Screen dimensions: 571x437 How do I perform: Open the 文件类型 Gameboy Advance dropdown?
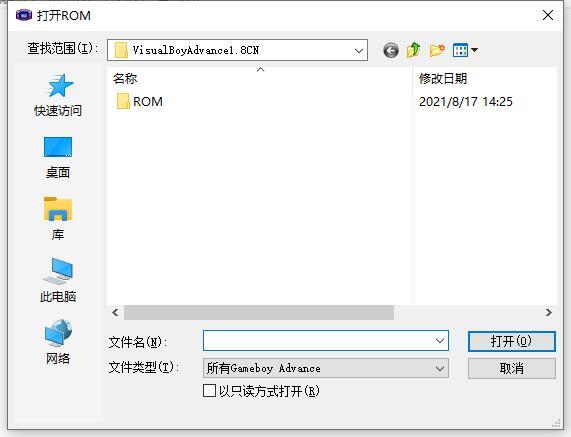326,369
